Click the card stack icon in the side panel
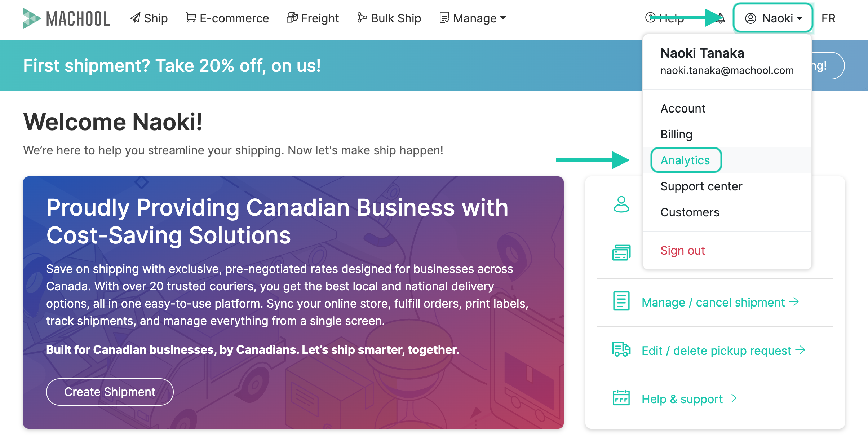The width and height of the screenshot is (868, 445). [x=621, y=253]
